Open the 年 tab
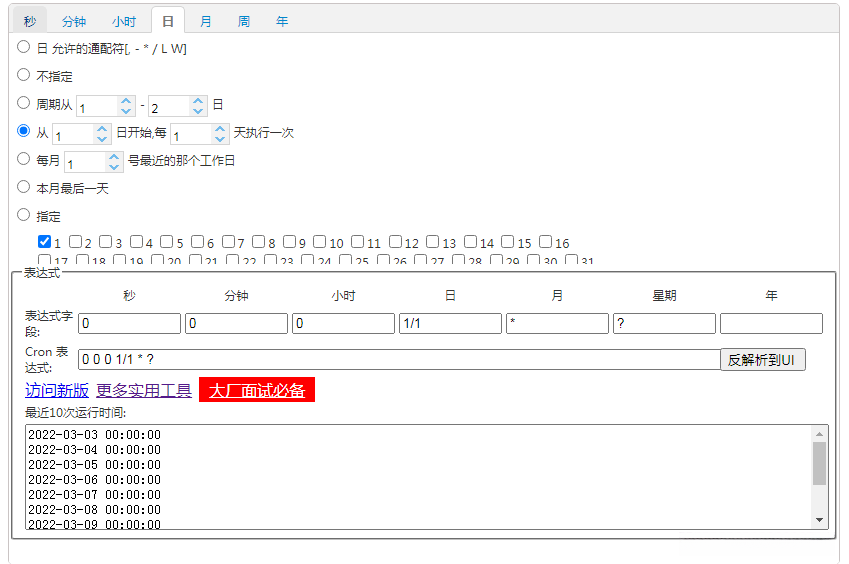849x564 pixels. point(282,21)
